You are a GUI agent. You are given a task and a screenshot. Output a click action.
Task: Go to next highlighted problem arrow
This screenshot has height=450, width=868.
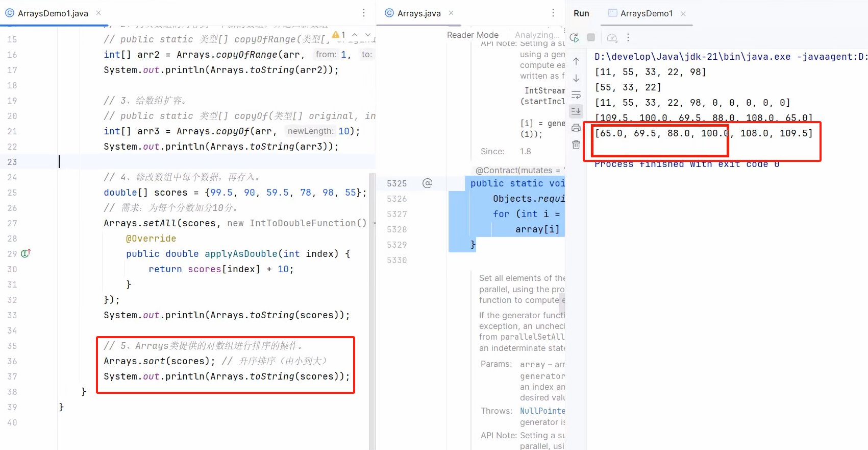point(368,35)
